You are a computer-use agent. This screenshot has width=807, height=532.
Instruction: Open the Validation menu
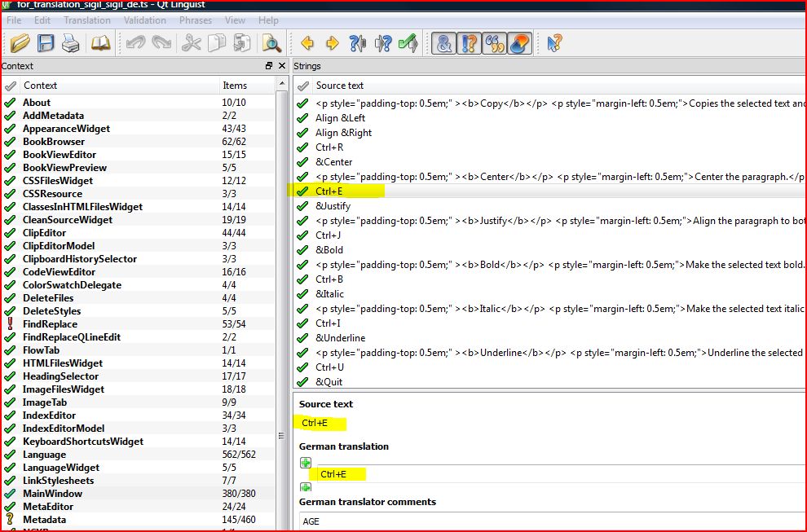pyautogui.click(x=144, y=20)
